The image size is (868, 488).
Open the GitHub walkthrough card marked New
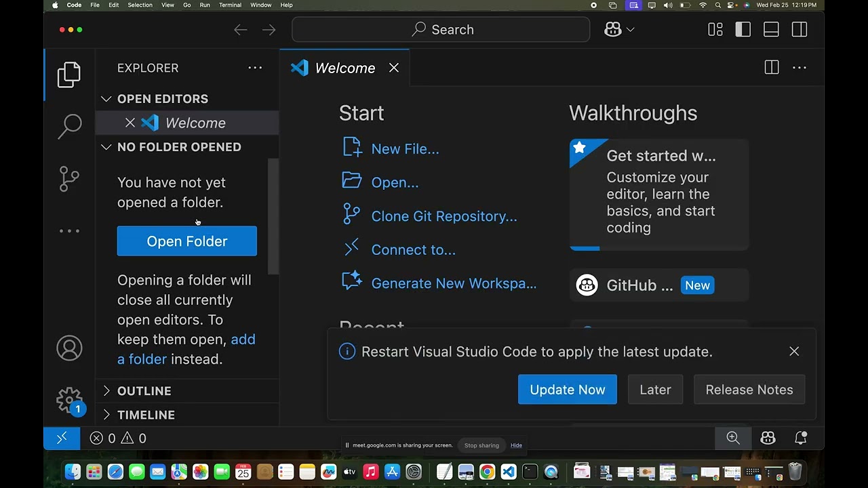click(659, 285)
